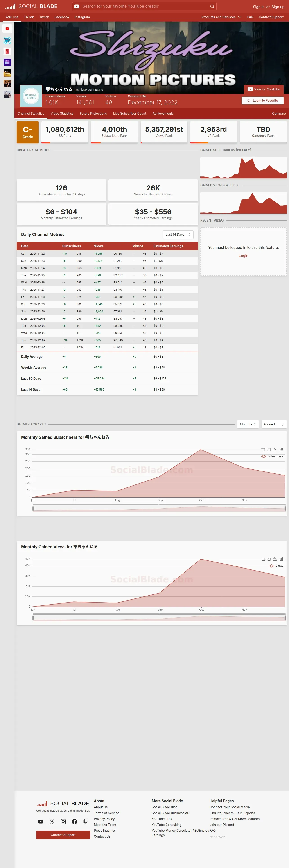Image resolution: width=289 pixels, height=868 pixels.
Task: Click Sign in link
Action: [258, 7]
